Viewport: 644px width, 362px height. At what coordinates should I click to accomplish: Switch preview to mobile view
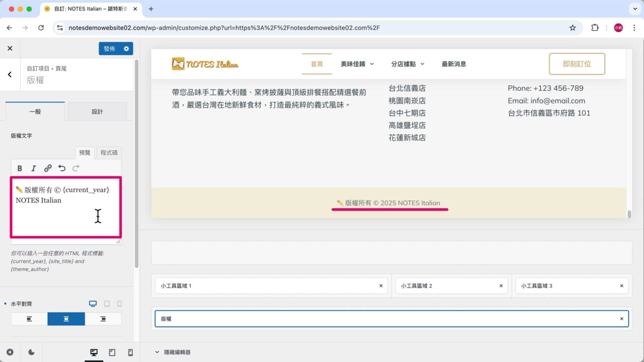129,352
